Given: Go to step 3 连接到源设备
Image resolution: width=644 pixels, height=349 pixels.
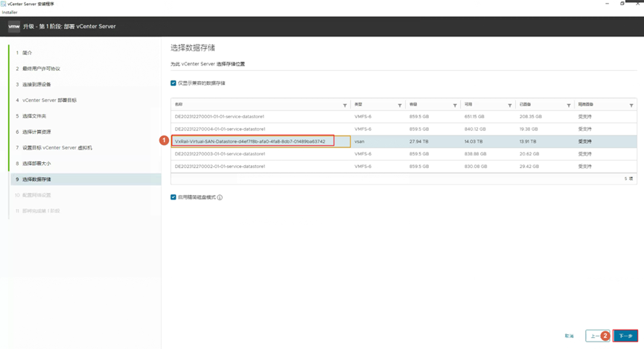Looking at the screenshot, I should (36, 84).
